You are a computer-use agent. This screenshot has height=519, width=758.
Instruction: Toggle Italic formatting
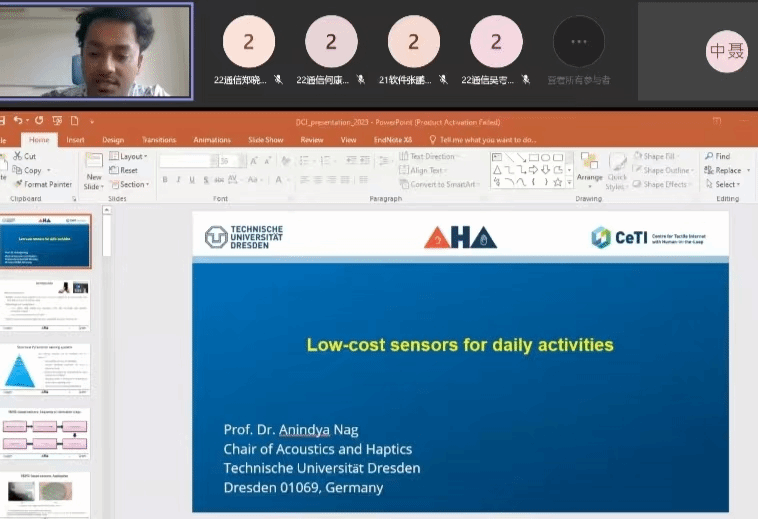pos(178,180)
